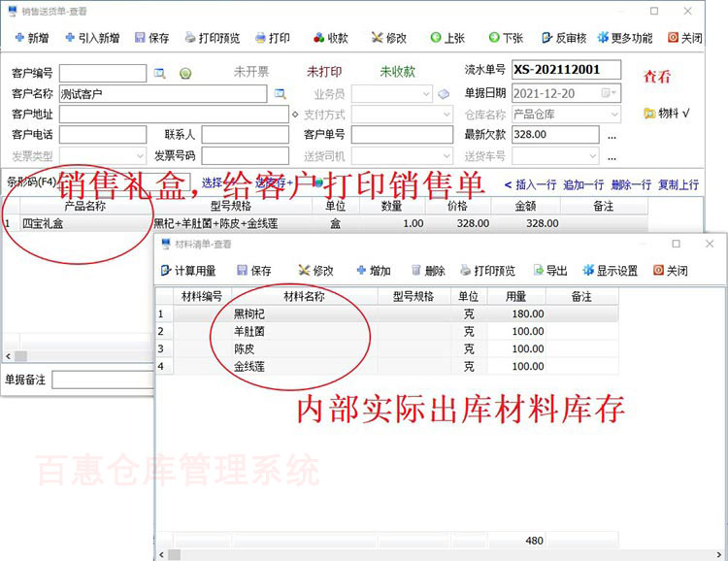Expand 业务员 dropdown
The image size is (728, 561).
click(426, 94)
